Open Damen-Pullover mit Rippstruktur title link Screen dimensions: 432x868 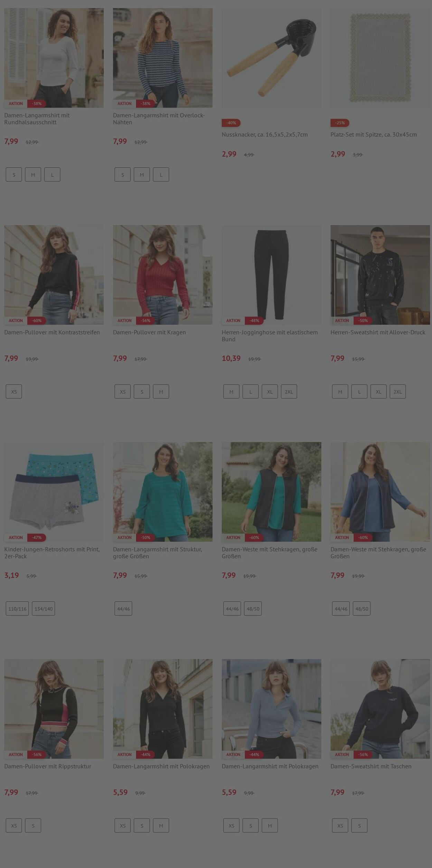[x=48, y=766]
